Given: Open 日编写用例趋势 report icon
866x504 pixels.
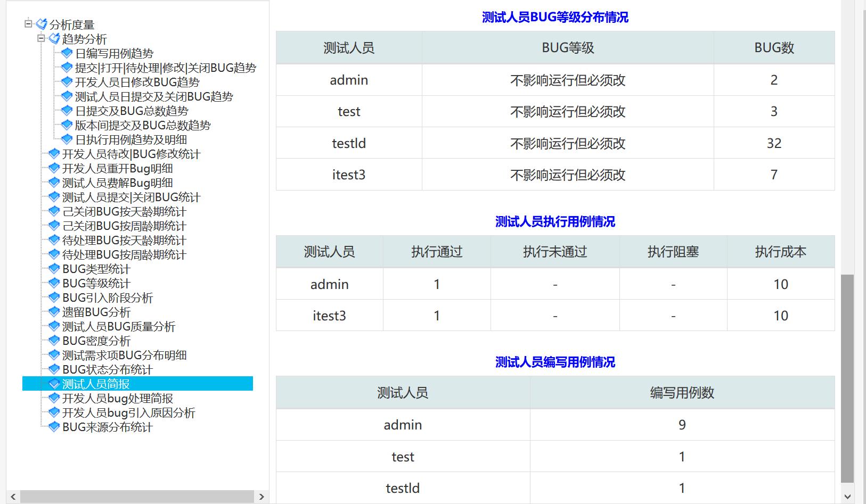Looking at the screenshot, I should click(67, 53).
